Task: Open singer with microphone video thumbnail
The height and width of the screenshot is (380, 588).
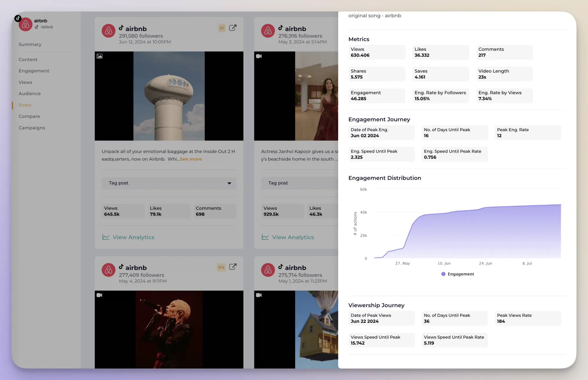Action: pyautogui.click(x=169, y=329)
